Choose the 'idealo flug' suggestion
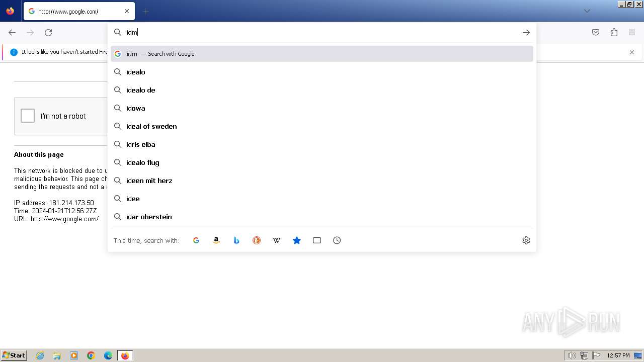644x362 pixels. coord(322,162)
